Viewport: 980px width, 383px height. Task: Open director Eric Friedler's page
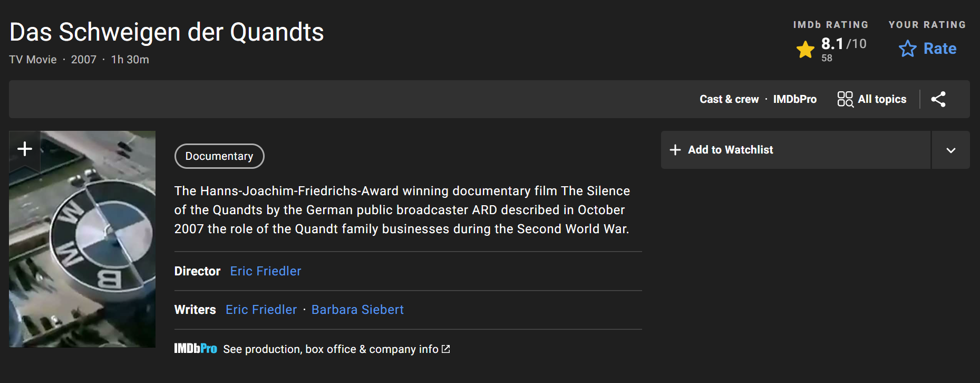click(x=266, y=271)
